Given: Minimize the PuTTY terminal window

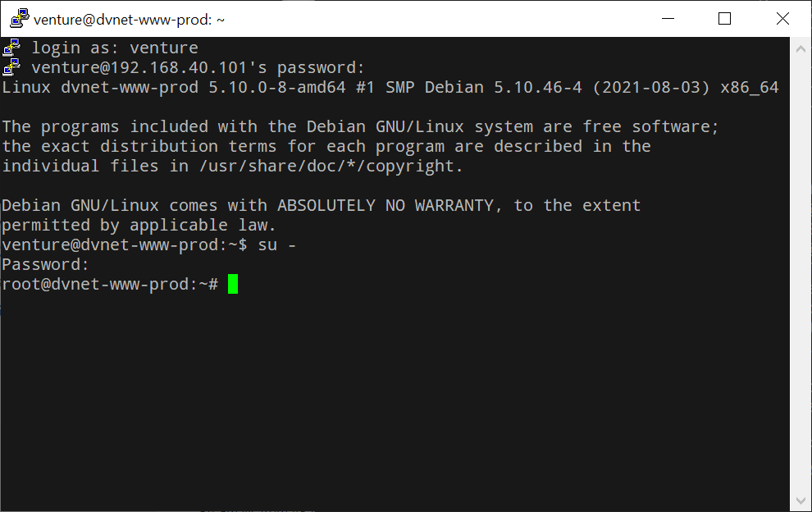Looking at the screenshot, I should pos(671,18).
